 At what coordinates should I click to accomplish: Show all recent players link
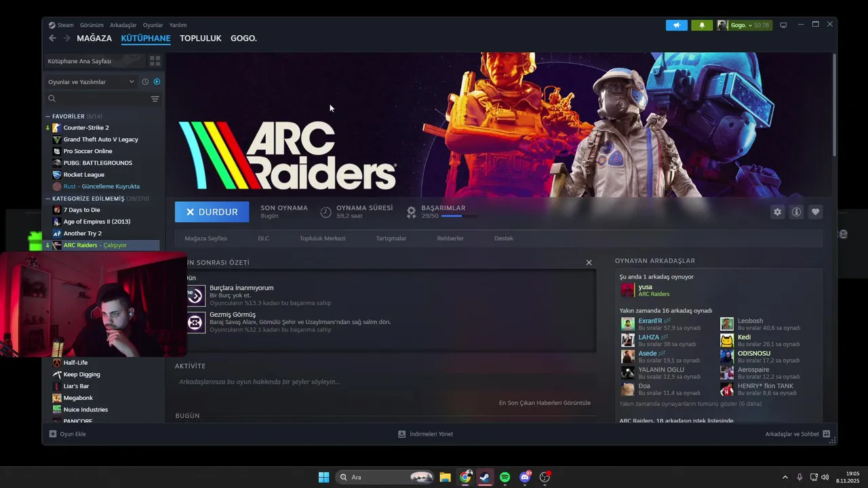[690, 404]
